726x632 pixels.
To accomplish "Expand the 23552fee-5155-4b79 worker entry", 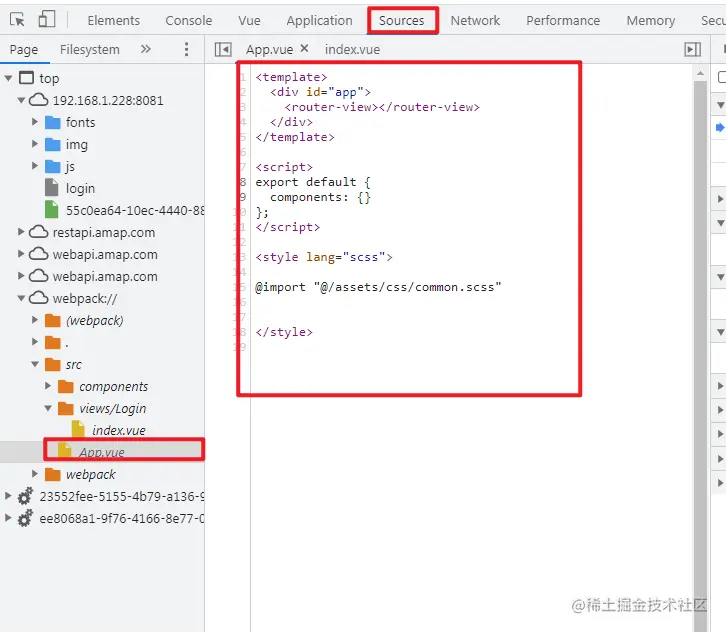I will [8, 496].
